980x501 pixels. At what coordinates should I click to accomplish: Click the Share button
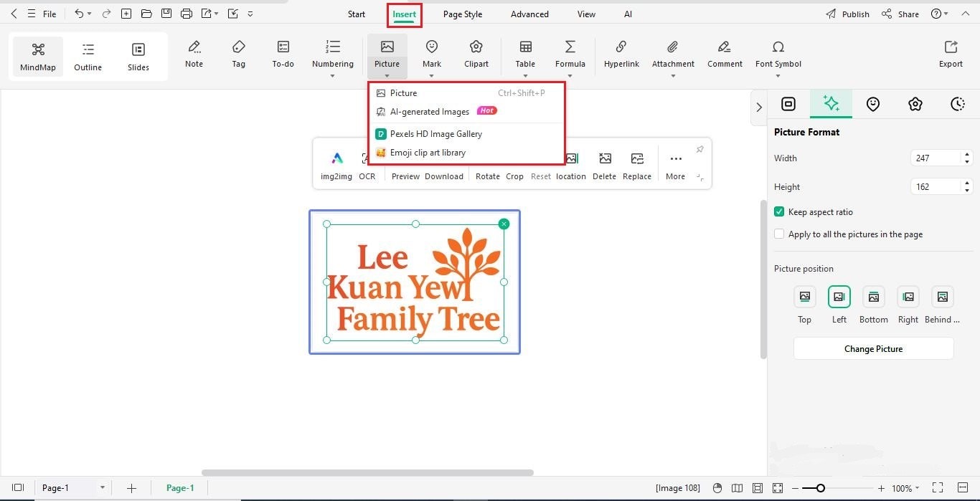[x=900, y=14]
